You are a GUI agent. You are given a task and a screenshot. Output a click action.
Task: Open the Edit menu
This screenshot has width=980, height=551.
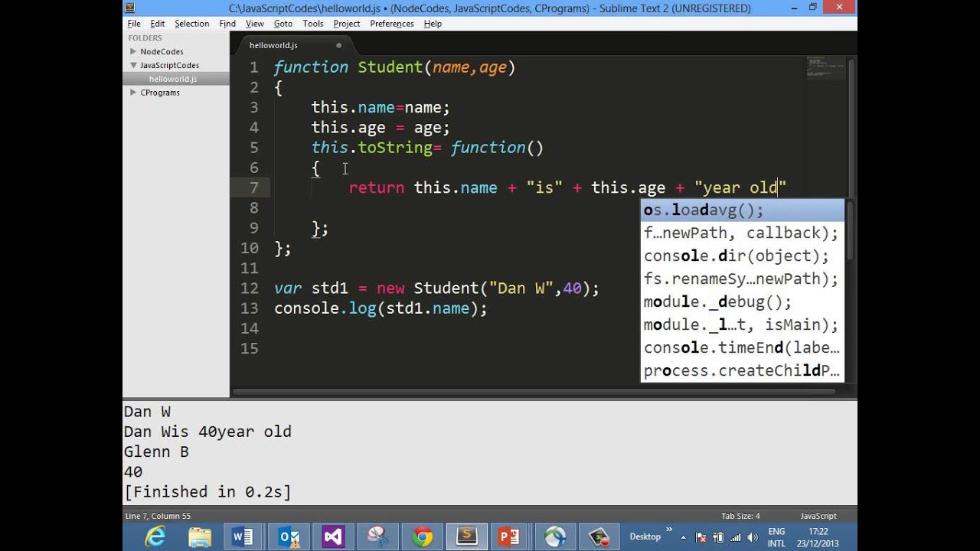[x=158, y=24]
